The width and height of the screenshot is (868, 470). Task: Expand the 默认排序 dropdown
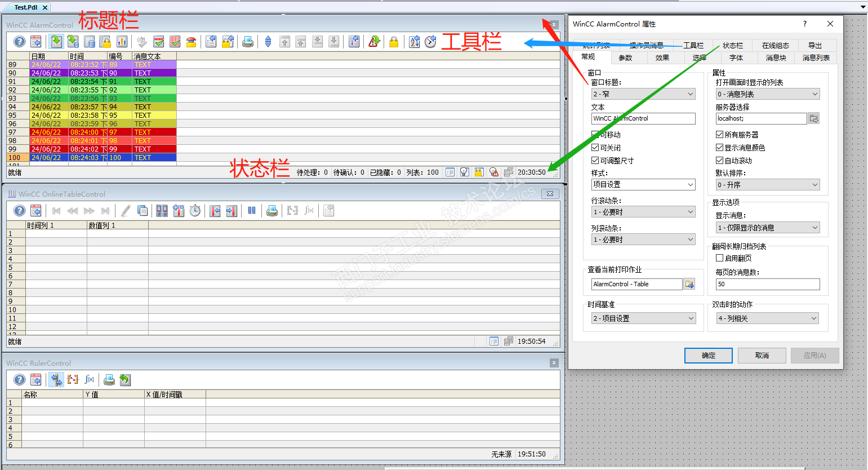768,185
